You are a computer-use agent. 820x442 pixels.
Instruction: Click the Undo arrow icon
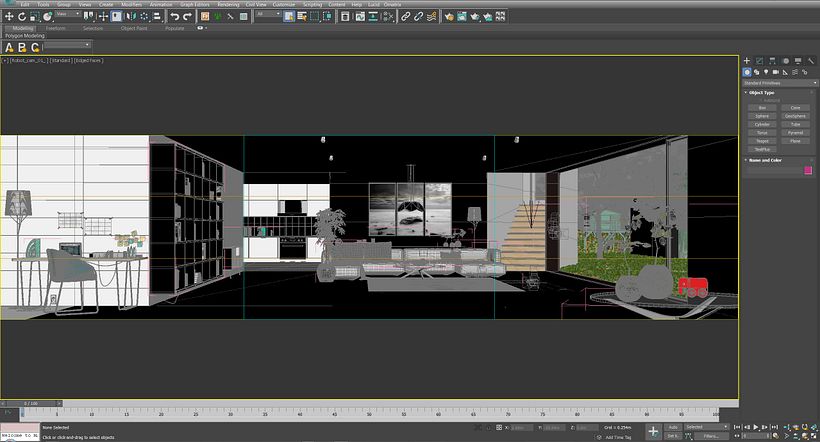[x=174, y=16]
